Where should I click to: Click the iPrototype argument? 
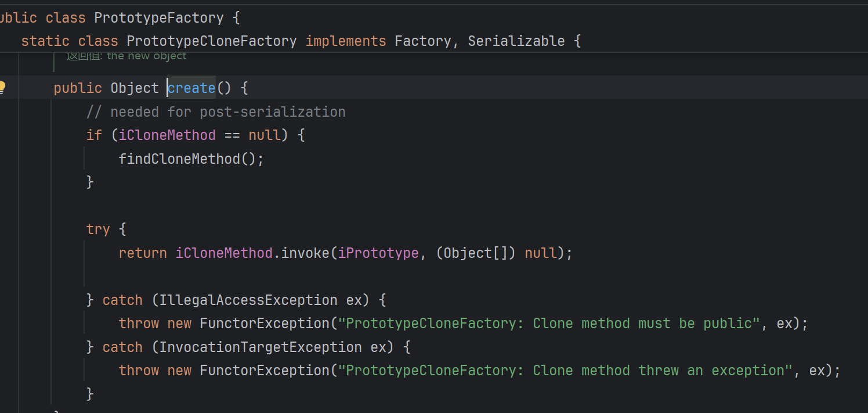point(378,253)
